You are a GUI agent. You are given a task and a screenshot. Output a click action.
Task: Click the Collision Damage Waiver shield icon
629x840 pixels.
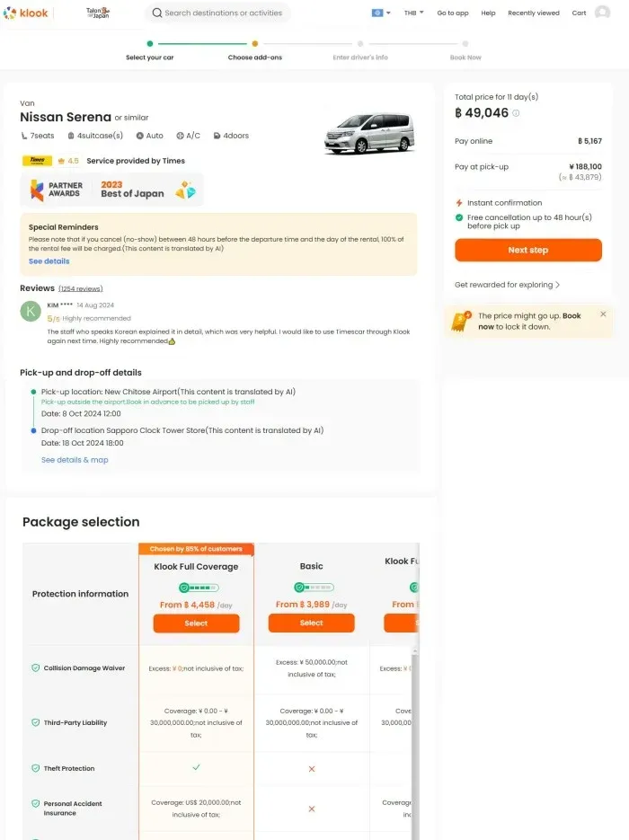(x=35, y=668)
